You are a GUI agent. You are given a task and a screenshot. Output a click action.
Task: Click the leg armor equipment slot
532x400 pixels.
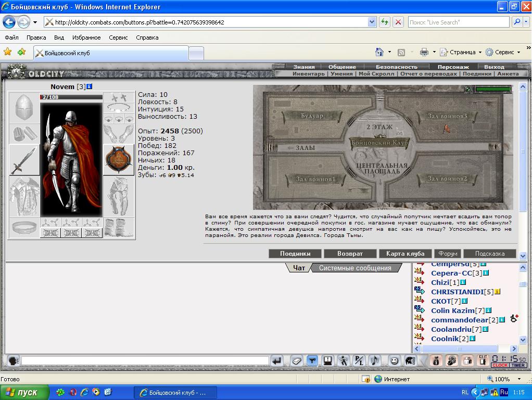[118, 196]
